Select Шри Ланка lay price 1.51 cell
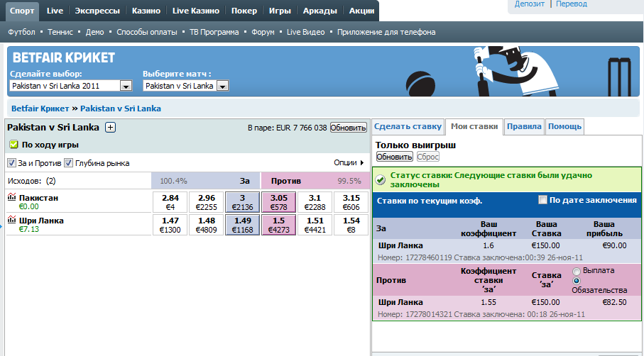The image size is (644, 356). tap(315, 224)
